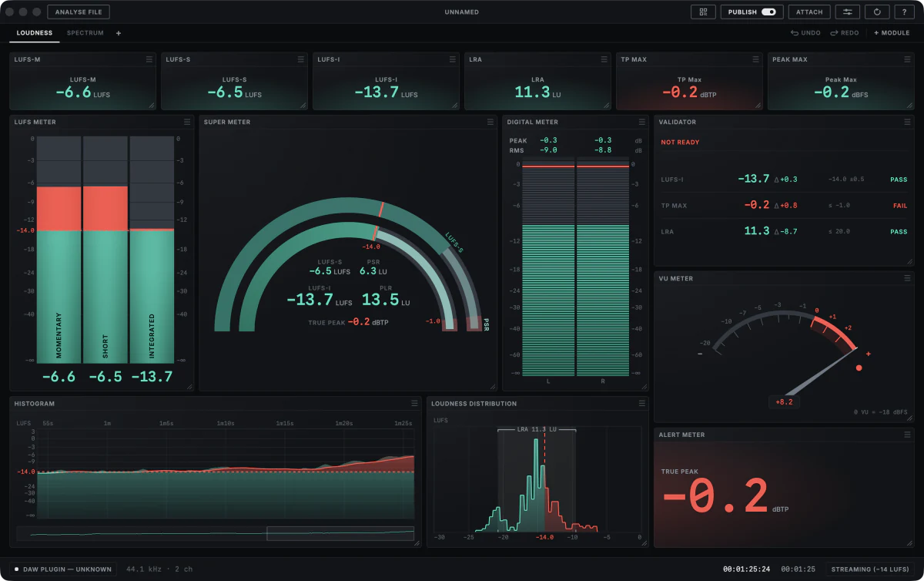Open the settings sliders icon button
The height and width of the screenshot is (581, 924).
click(x=848, y=12)
